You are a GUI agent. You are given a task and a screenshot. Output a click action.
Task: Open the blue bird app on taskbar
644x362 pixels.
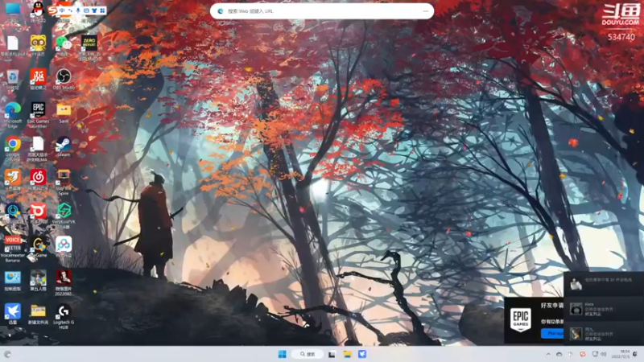pos(362,354)
